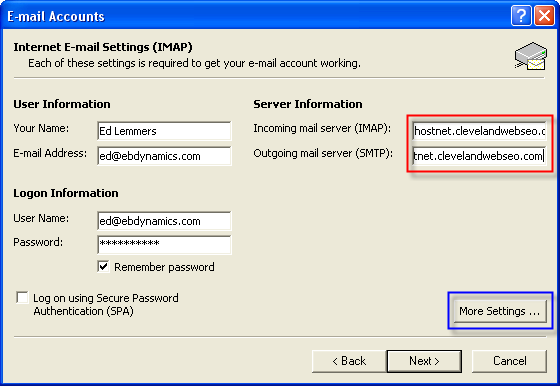Viewport: 560px width, 386px height.
Task: Click the Password label text
Action: tap(38, 242)
